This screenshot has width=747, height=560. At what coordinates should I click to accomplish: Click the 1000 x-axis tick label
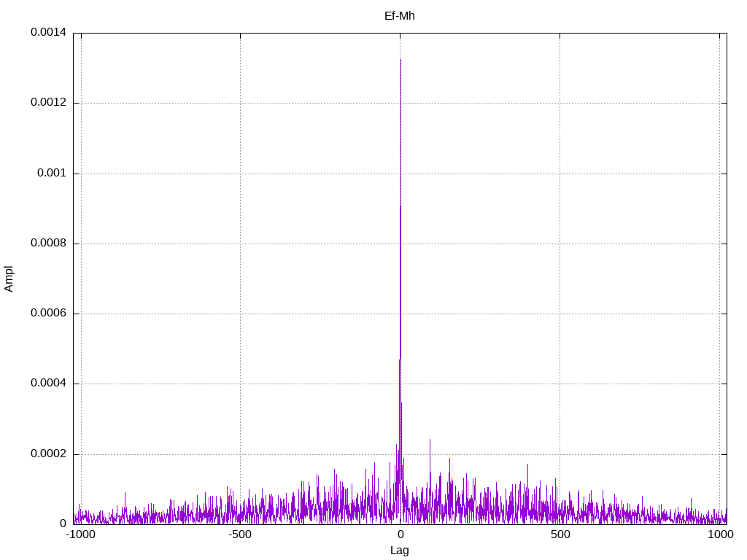(x=720, y=534)
